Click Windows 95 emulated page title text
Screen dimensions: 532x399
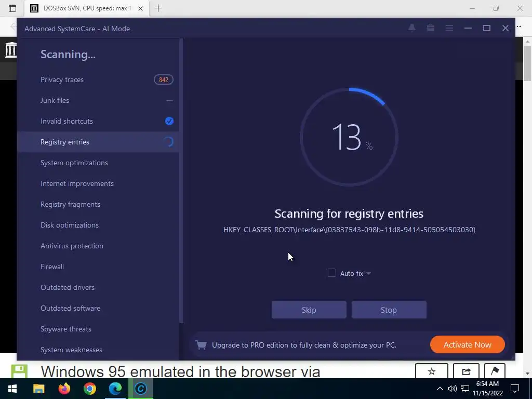point(180,371)
